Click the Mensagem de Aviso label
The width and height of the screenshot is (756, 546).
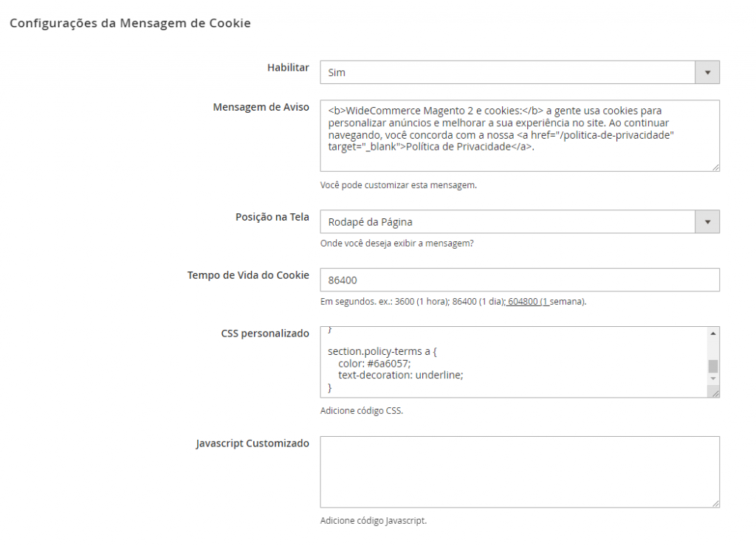pyautogui.click(x=261, y=107)
